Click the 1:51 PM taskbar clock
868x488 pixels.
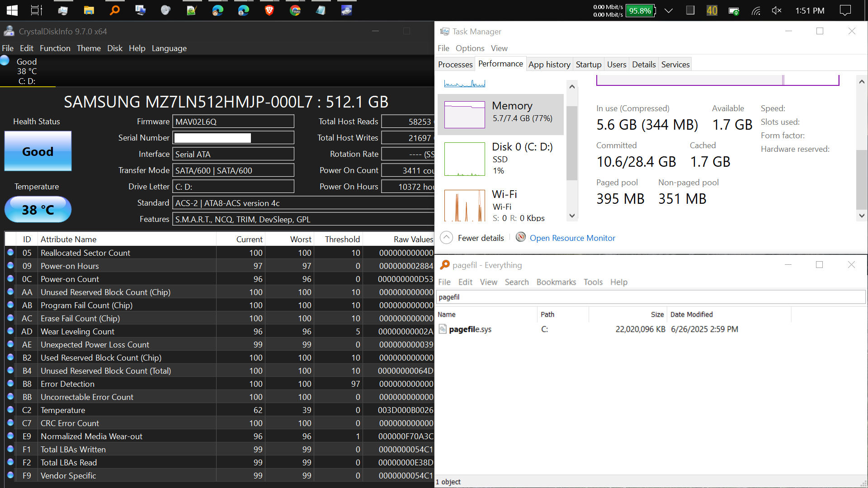(810, 11)
